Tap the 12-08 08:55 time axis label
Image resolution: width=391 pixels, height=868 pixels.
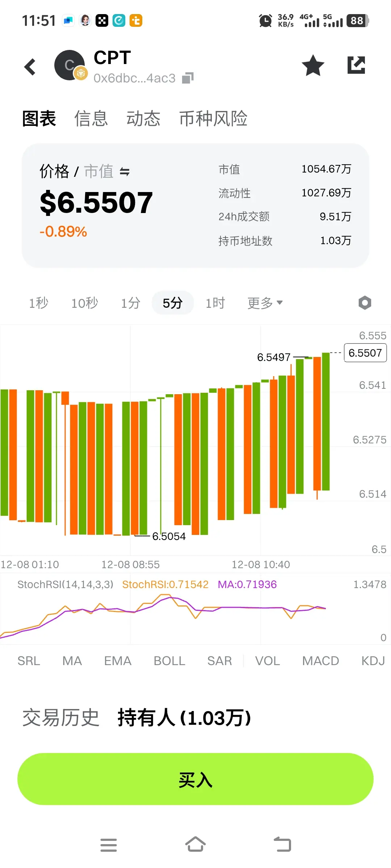[130, 565]
